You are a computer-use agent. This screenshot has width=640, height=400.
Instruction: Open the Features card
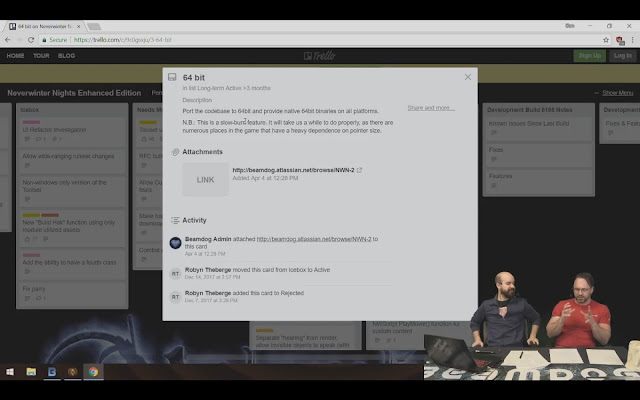(x=539, y=180)
